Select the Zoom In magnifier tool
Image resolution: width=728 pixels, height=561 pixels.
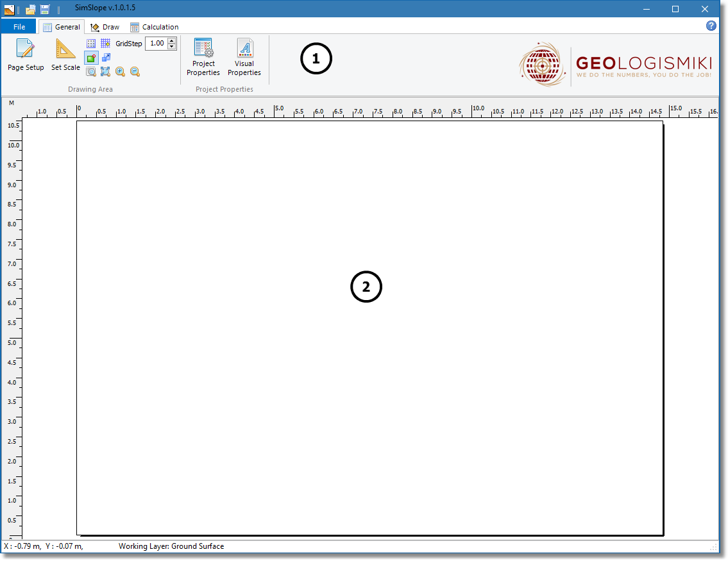(x=119, y=71)
